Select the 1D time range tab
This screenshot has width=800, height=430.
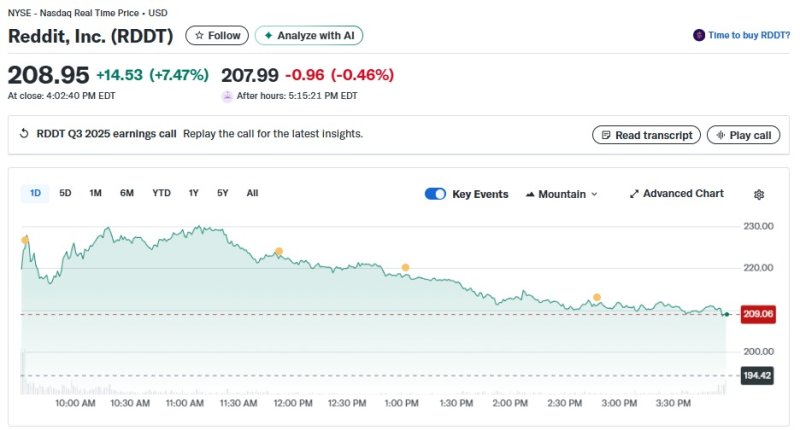35,193
